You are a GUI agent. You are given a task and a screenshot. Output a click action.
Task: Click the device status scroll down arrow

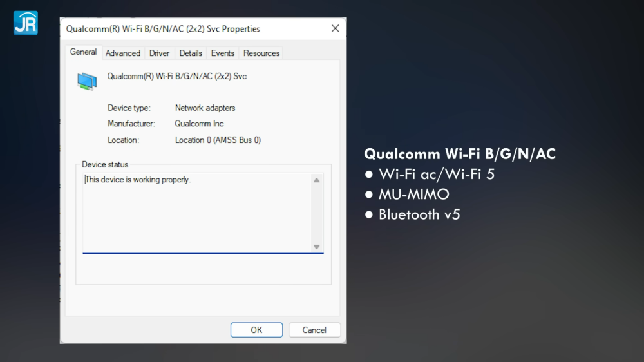tap(317, 247)
